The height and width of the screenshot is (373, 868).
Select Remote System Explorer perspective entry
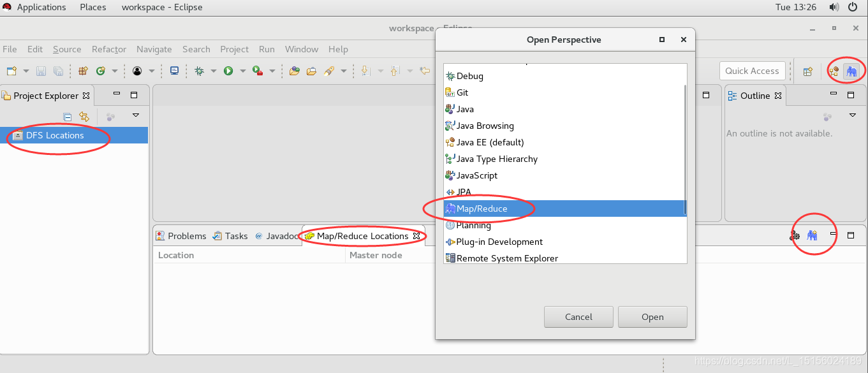point(563,258)
